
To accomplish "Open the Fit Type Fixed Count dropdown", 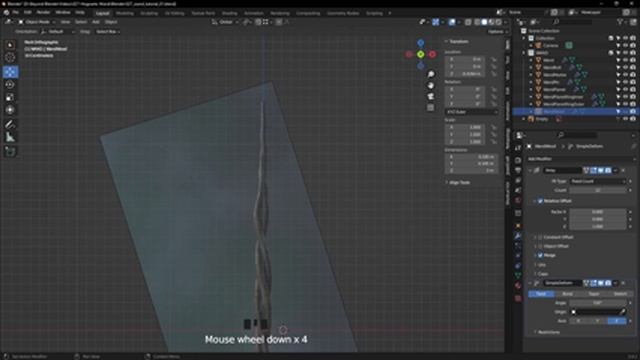I will click(598, 181).
